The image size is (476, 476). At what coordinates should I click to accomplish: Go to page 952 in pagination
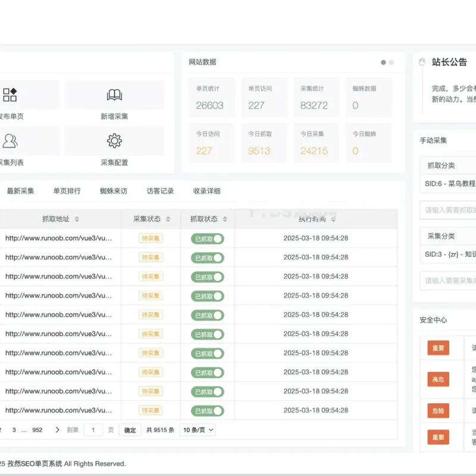tap(37, 430)
